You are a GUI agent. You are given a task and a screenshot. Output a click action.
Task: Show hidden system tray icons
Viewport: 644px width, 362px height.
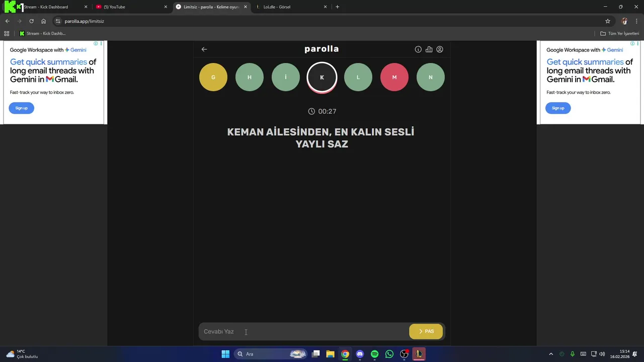(551, 354)
